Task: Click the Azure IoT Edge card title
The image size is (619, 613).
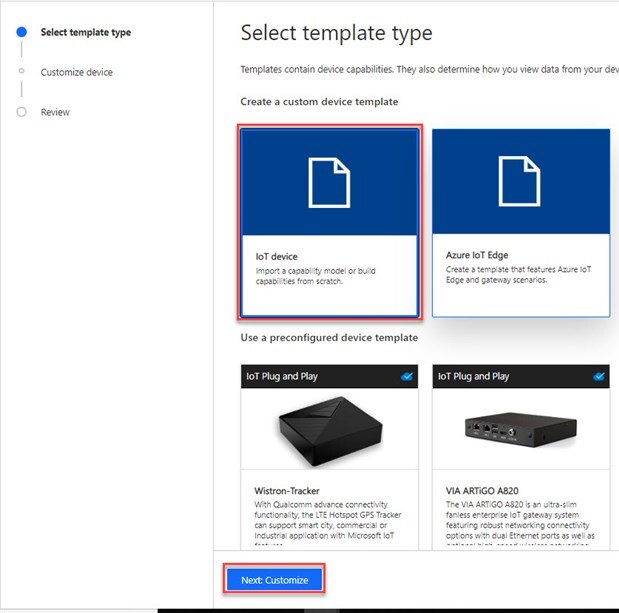Action: 477,255
